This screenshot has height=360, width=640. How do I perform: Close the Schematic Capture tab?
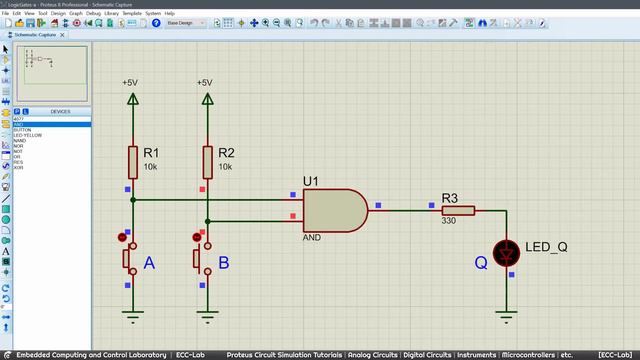click(x=62, y=35)
